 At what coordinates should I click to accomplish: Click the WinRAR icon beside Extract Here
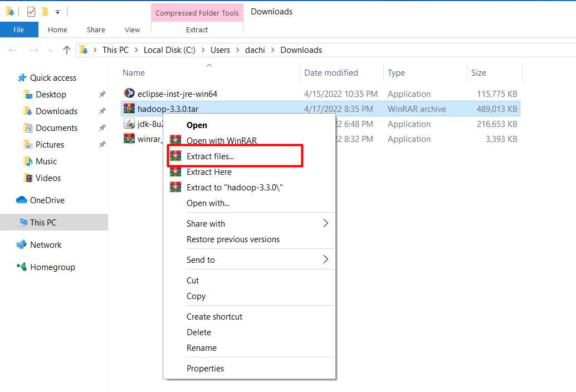click(175, 172)
